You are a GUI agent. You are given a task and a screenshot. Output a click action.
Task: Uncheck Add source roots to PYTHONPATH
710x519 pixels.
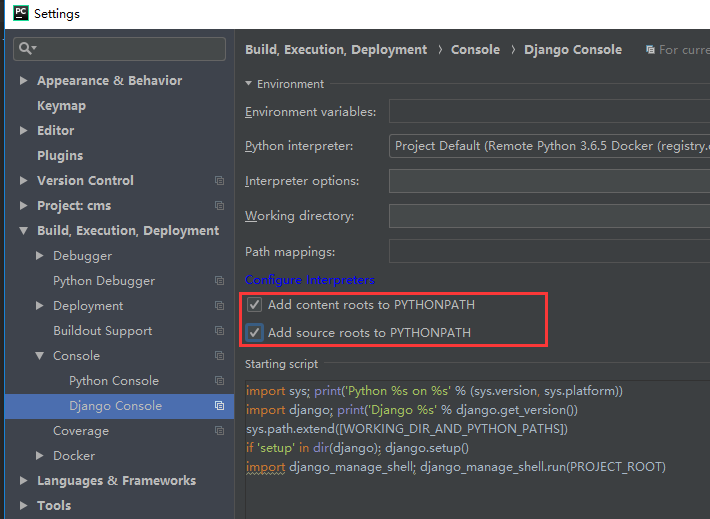tap(254, 332)
